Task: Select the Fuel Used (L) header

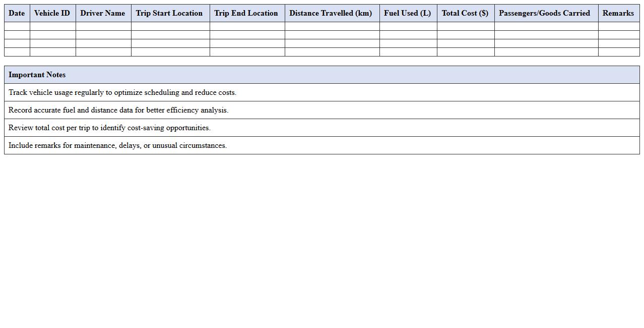Action: (408, 13)
